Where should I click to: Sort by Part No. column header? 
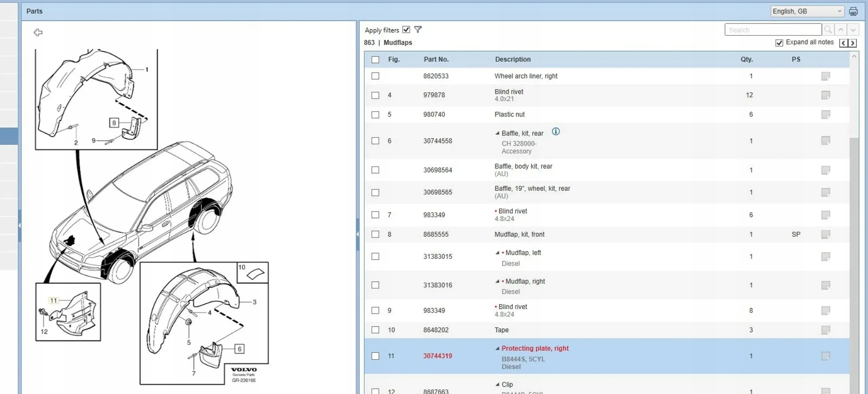[436, 59]
